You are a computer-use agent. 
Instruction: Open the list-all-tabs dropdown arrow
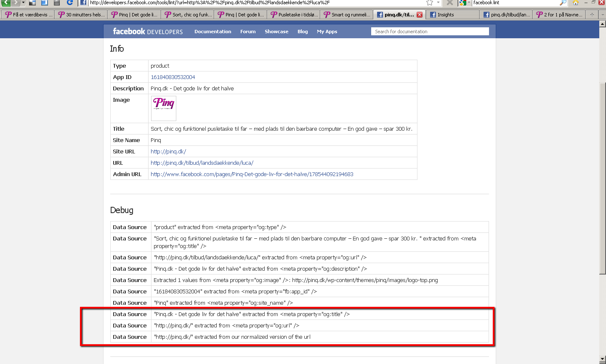[602, 15]
